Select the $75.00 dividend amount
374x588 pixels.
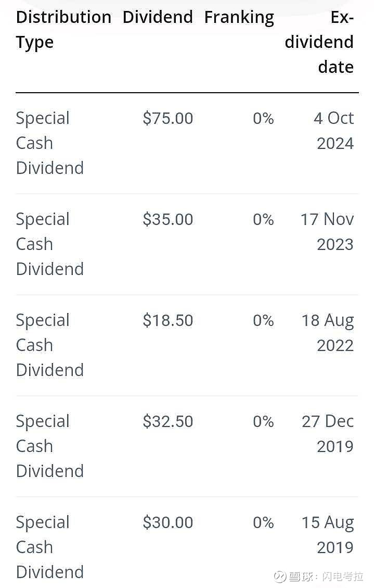(x=167, y=119)
